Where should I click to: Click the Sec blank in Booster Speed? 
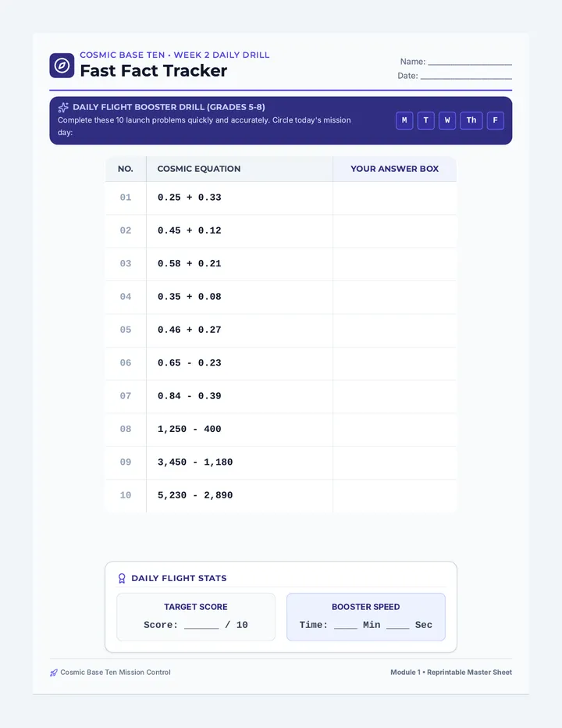[398, 625]
